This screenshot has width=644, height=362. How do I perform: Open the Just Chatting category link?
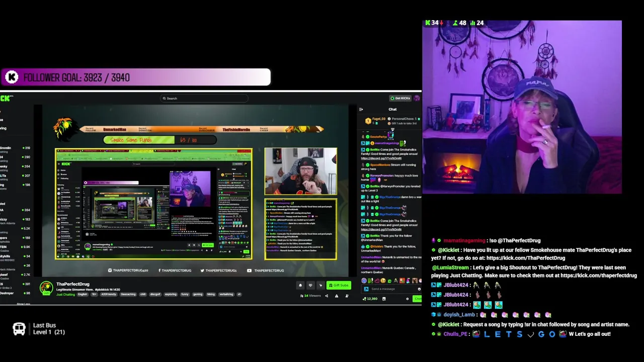65,294
